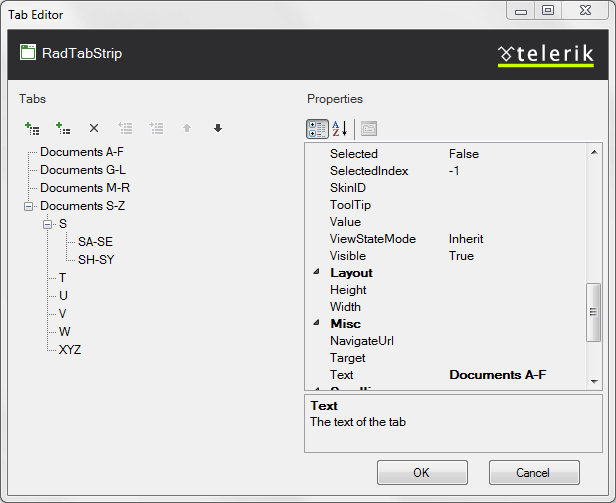Collapse the S node in tabs tree
The image size is (616, 503).
click(48, 225)
